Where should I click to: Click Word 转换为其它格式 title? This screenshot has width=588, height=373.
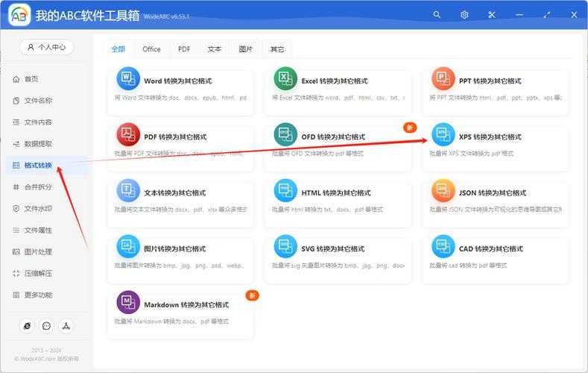(x=178, y=81)
